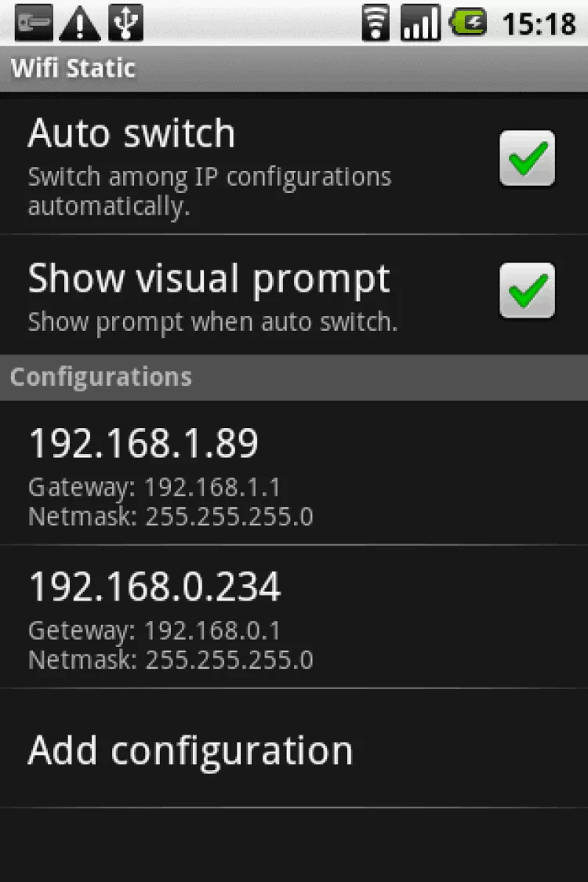Uncheck the Auto switch checkbox

coord(527,159)
